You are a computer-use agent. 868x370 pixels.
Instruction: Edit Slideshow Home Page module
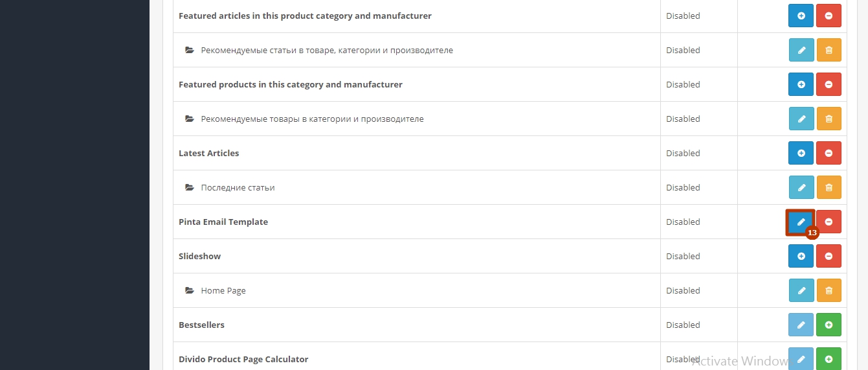coord(801,290)
